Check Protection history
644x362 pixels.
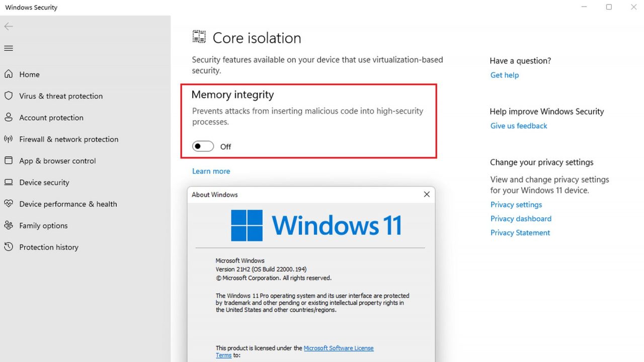pyautogui.click(x=48, y=247)
